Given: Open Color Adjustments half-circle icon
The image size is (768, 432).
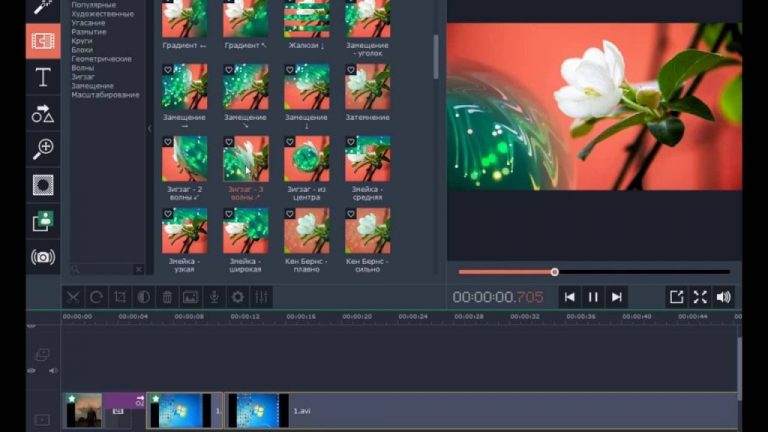Looking at the screenshot, I should coord(144,297).
